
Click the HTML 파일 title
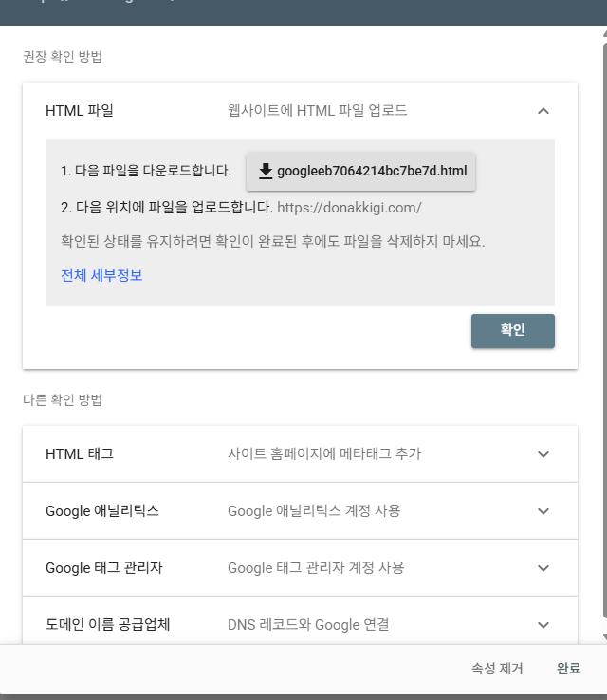coord(80,110)
